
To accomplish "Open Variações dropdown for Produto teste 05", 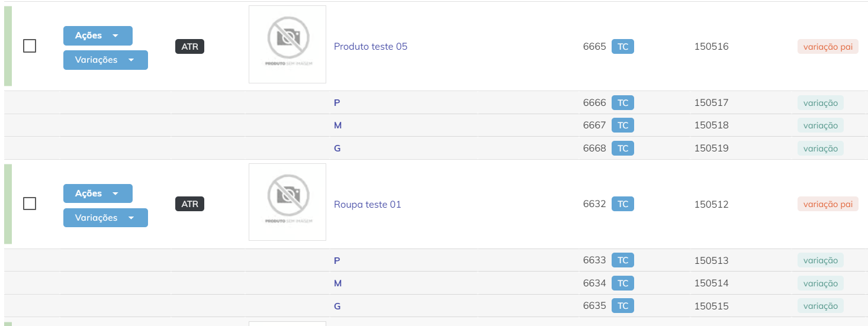I will point(105,60).
